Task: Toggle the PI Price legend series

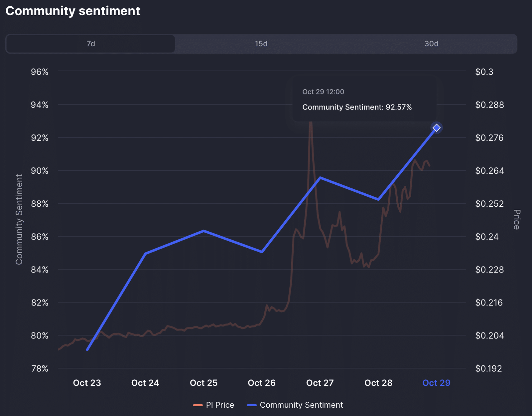Action: [213, 405]
